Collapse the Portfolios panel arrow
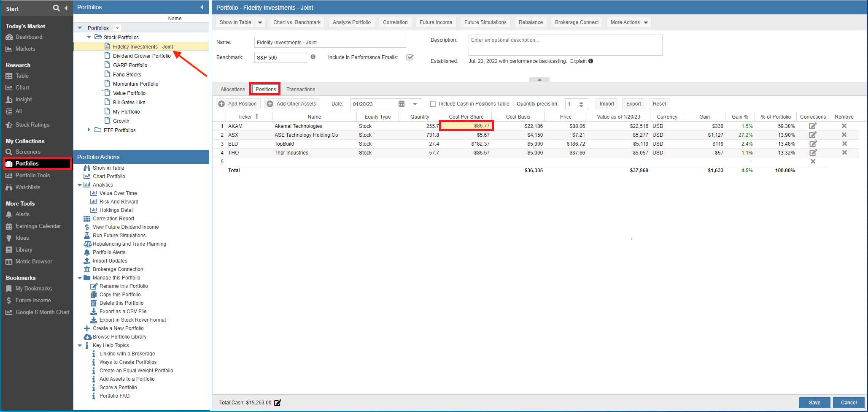This screenshot has width=868, height=412. coord(202,7)
